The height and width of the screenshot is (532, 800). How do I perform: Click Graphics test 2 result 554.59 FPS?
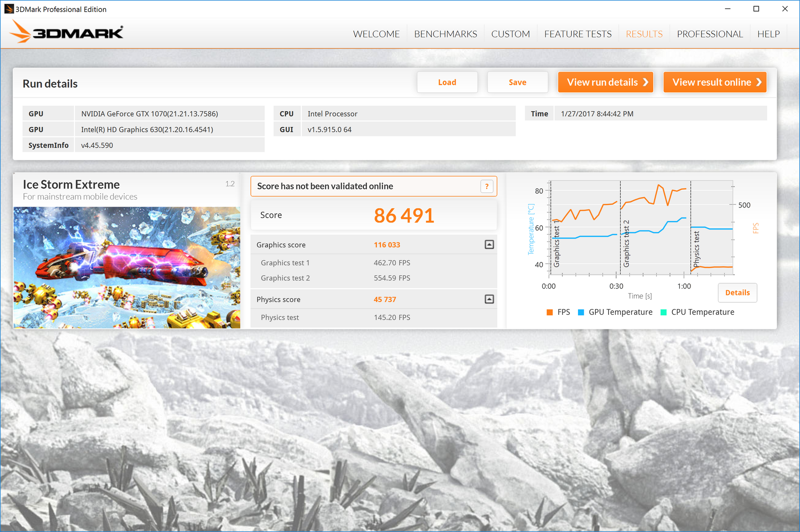pos(392,278)
